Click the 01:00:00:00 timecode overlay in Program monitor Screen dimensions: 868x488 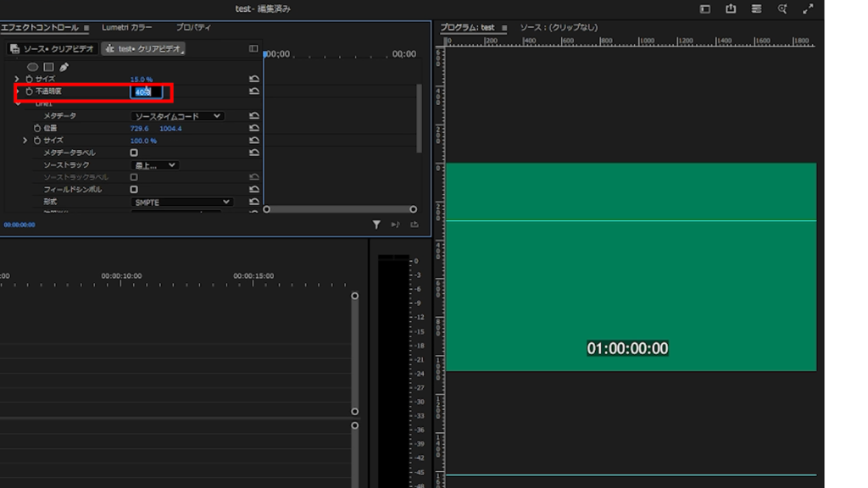(627, 348)
